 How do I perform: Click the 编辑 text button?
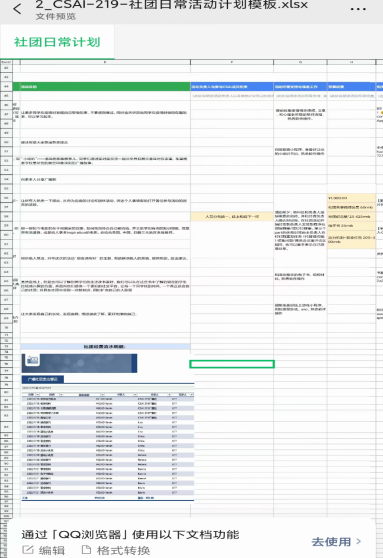pyautogui.click(x=52, y=550)
